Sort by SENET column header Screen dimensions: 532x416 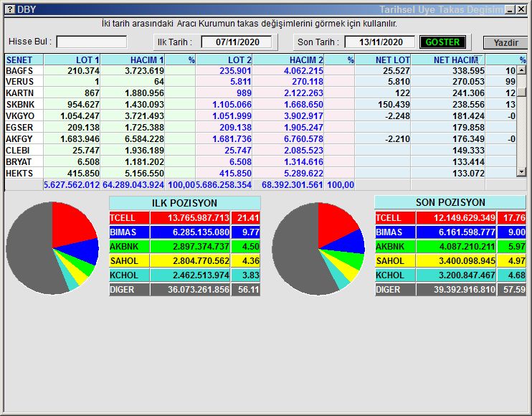(24, 60)
